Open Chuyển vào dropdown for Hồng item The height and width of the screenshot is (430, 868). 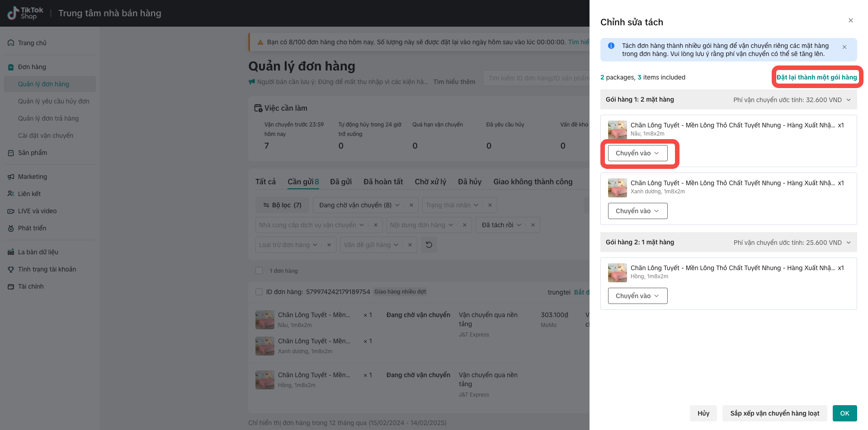click(637, 296)
